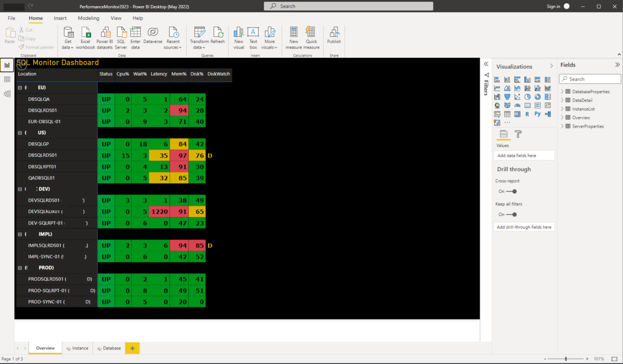Click the Refresh button in the ribbon
623x364 pixels.
click(x=218, y=36)
